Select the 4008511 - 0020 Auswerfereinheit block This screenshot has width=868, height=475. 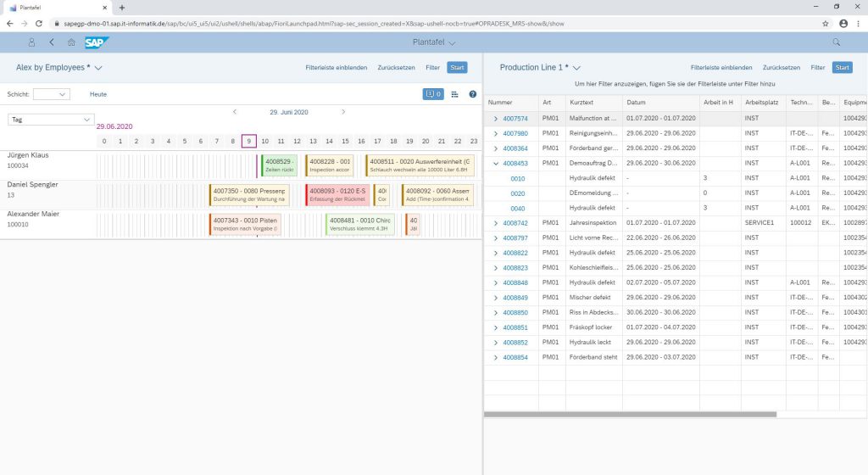click(420, 165)
